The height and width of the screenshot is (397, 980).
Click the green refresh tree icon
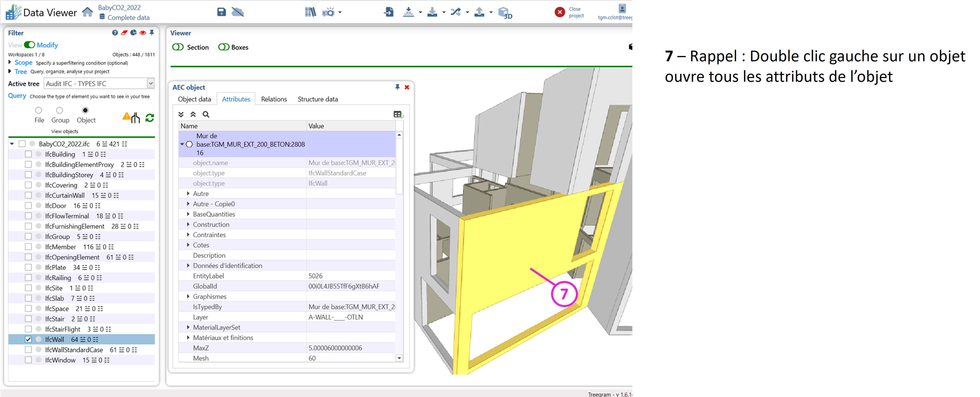149,118
